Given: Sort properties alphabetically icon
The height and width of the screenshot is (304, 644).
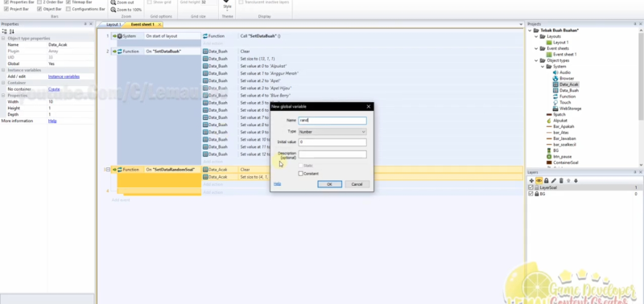Looking at the screenshot, I should pos(11,31).
